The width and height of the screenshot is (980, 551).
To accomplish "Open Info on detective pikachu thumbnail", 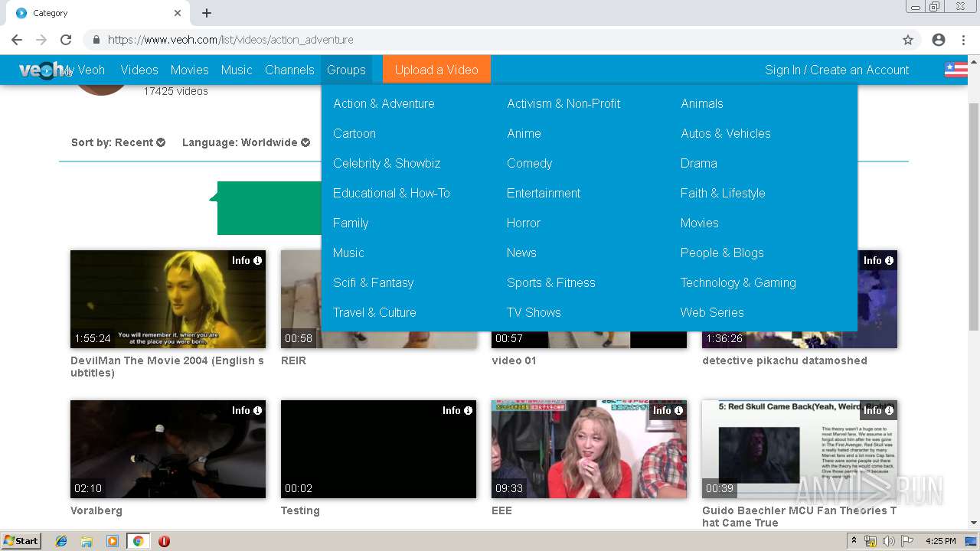I will (878, 260).
